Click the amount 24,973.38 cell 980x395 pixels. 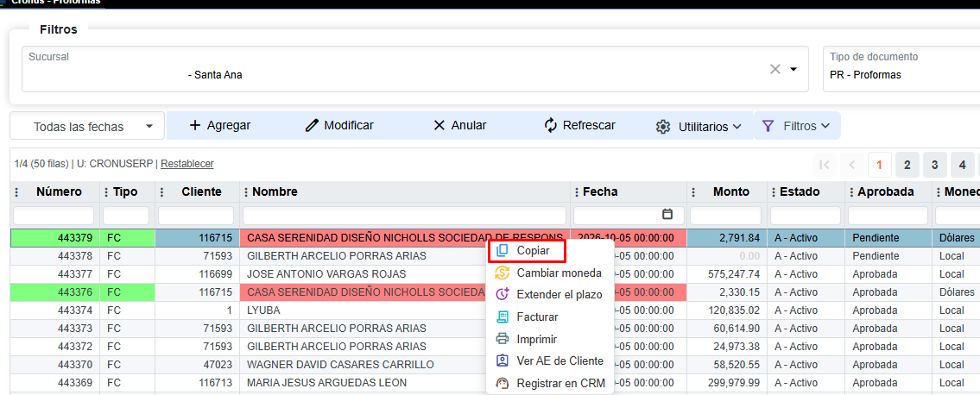tap(727, 347)
